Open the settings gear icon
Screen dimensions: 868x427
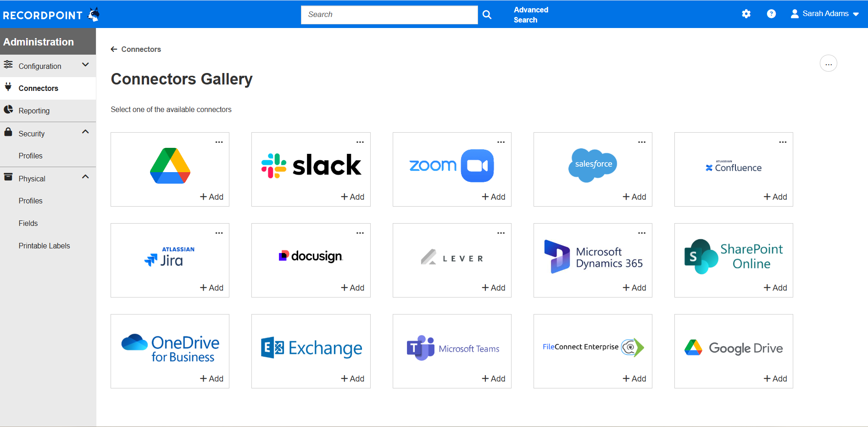(746, 14)
